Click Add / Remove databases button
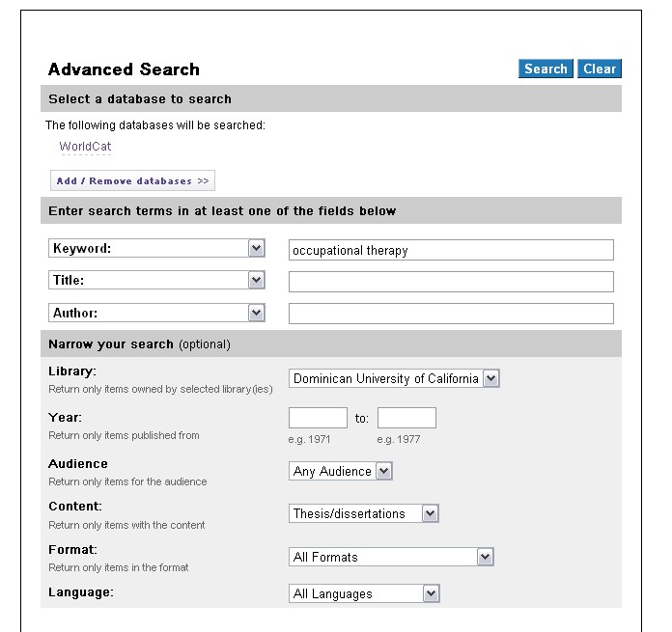Image resolution: width=672 pixels, height=632 pixels. coord(132,180)
